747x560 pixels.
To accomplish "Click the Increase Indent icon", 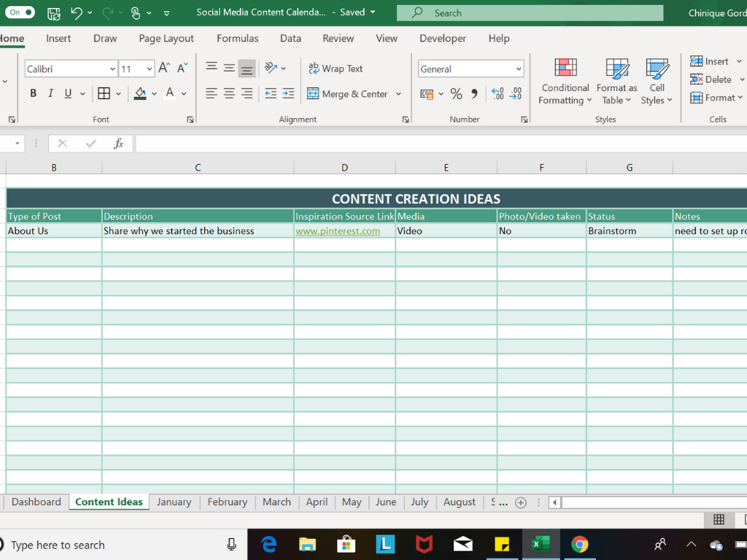I will [288, 93].
